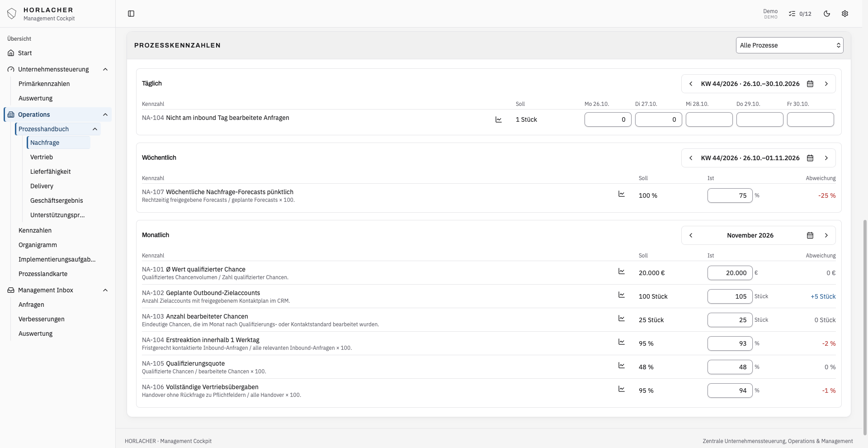
Task: Go to previous week in Täglich
Action: click(691, 84)
